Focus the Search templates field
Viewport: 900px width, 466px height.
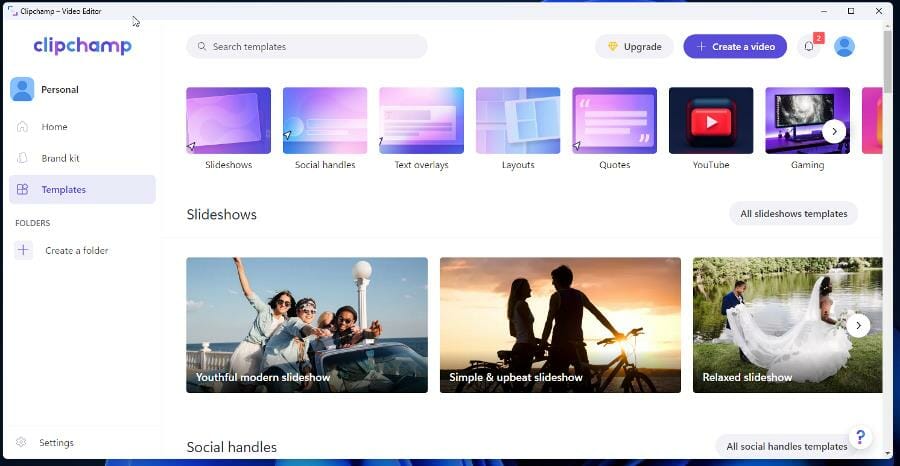(x=307, y=46)
